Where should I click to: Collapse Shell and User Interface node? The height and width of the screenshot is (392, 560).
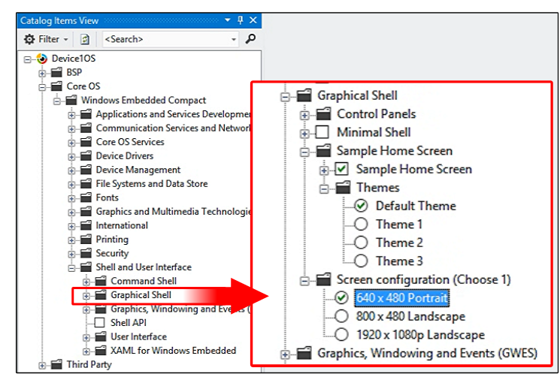coord(71,268)
